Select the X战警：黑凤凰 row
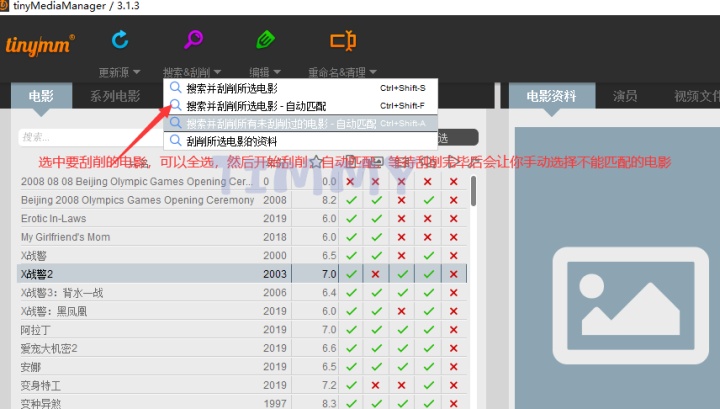Viewport: 720px width, 409px height. pyautogui.click(x=242, y=311)
